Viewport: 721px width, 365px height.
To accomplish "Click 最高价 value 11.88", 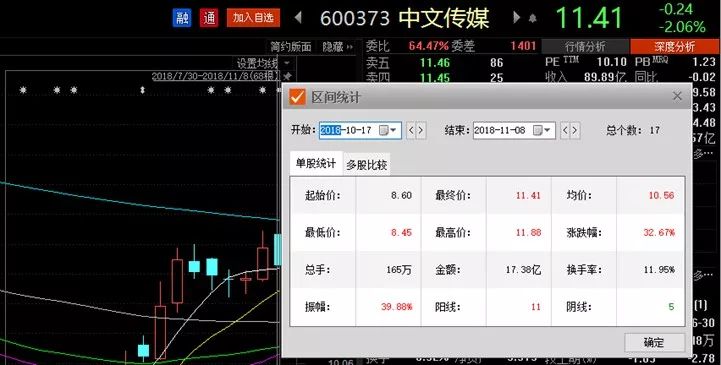I will click(528, 233).
